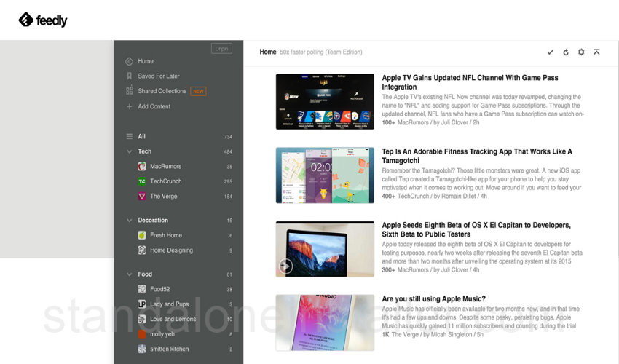Screen dimensions: 619x364
Task: Open the Home Designing feed
Action: [x=171, y=250]
